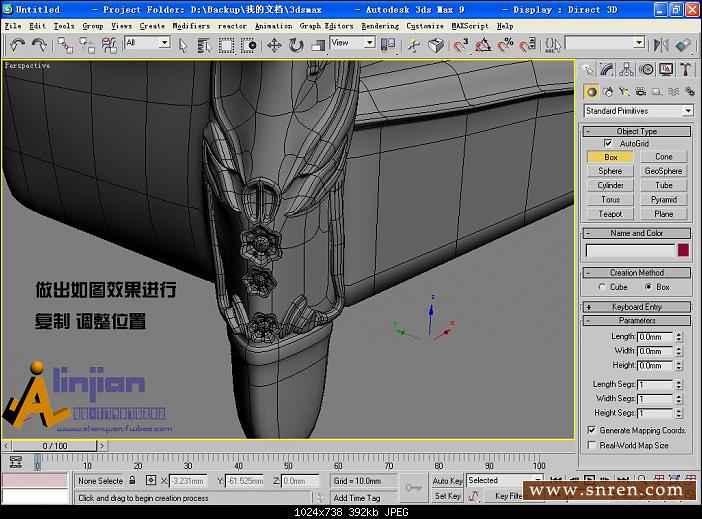Click the time slider 0 / 100 handle
This screenshot has width=702, height=519.
pyautogui.click(x=55, y=446)
